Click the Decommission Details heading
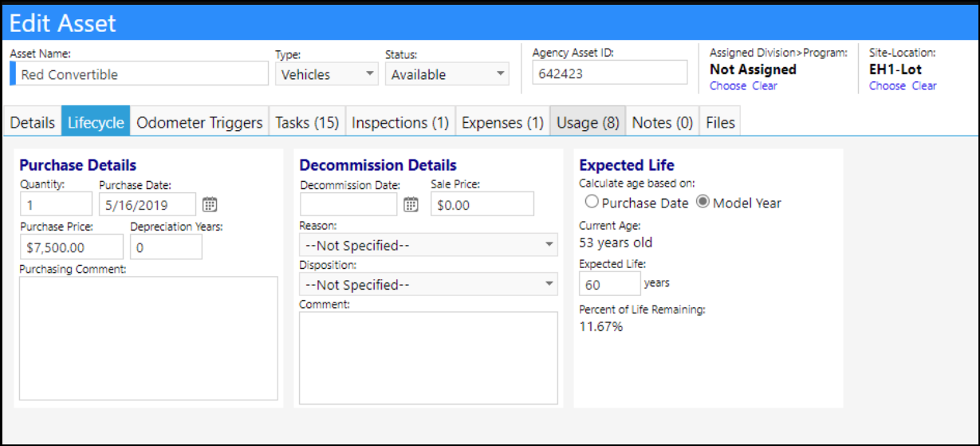The width and height of the screenshot is (980, 446). 378,165
